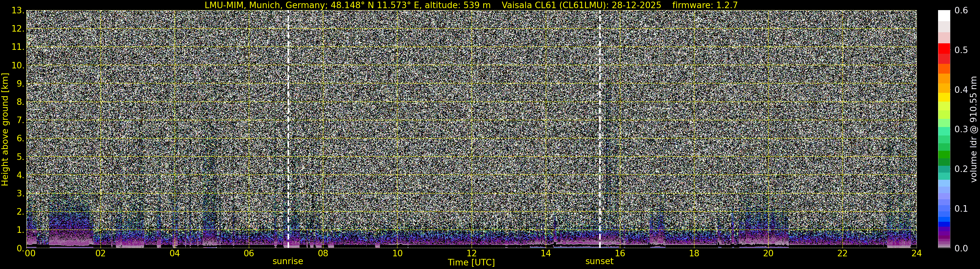
Task: Click "Vaisala CL61 (CL61LMU)" in the title
Action: (556, 5)
